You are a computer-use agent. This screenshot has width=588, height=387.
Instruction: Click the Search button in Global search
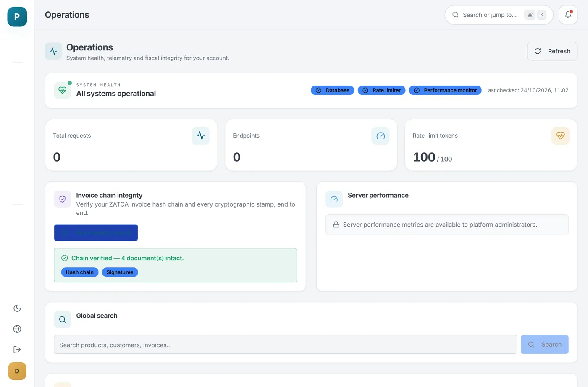pyautogui.click(x=544, y=344)
